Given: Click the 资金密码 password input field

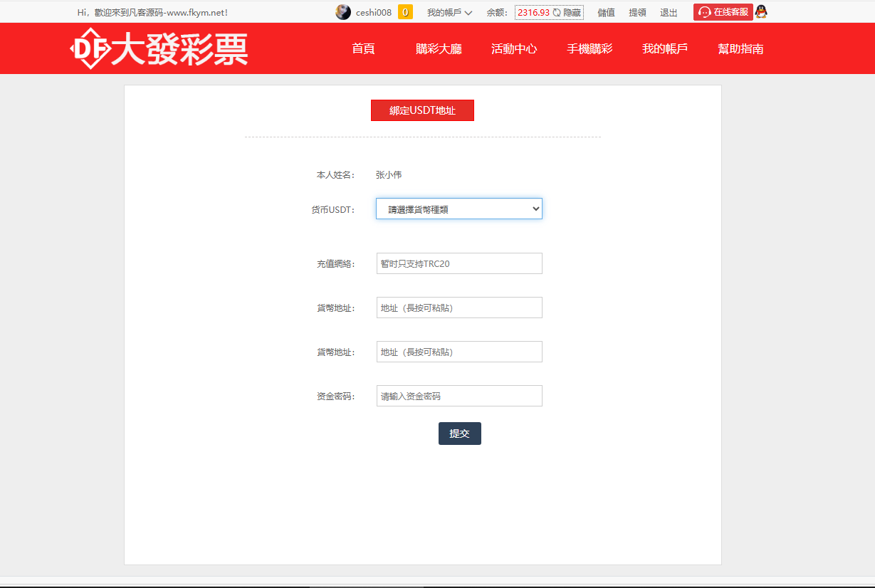Looking at the screenshot, I should [x=459, y=396].
